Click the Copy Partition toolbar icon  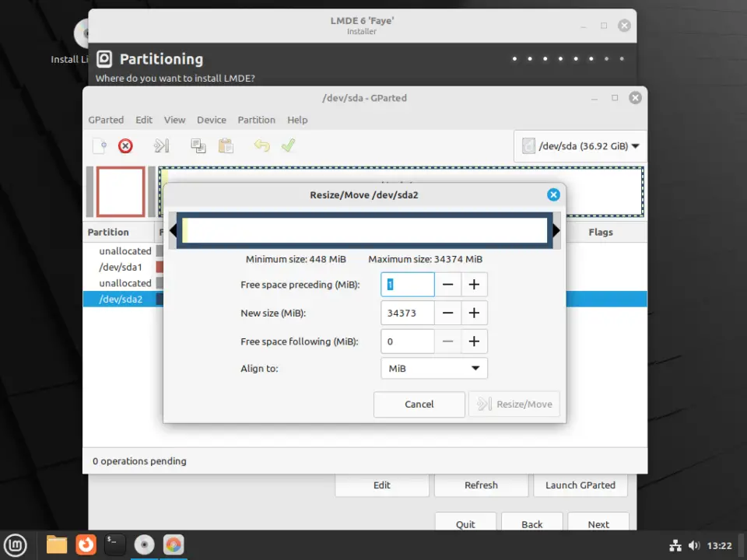click(x=198, y=145)
